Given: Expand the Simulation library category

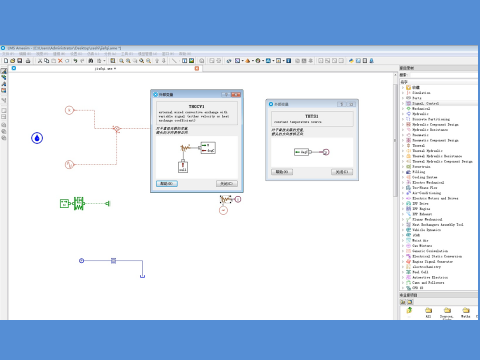Looking at the screenshot, I should click(x=403, y=93).
